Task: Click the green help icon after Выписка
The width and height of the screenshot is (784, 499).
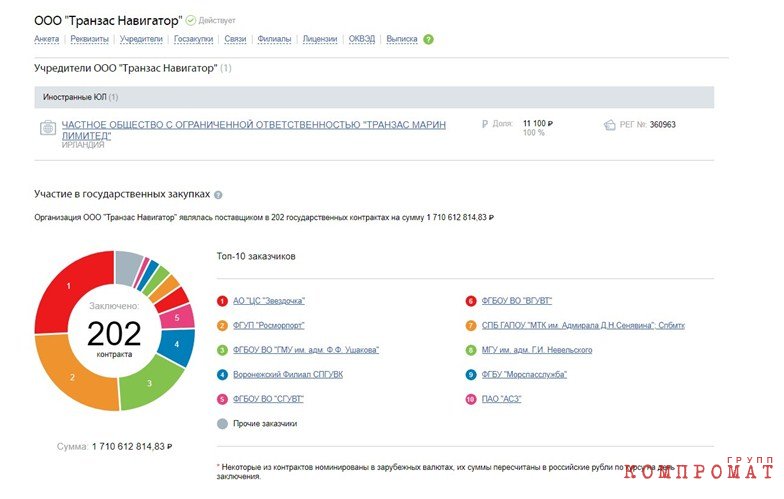Action: (x=428, y=40)
